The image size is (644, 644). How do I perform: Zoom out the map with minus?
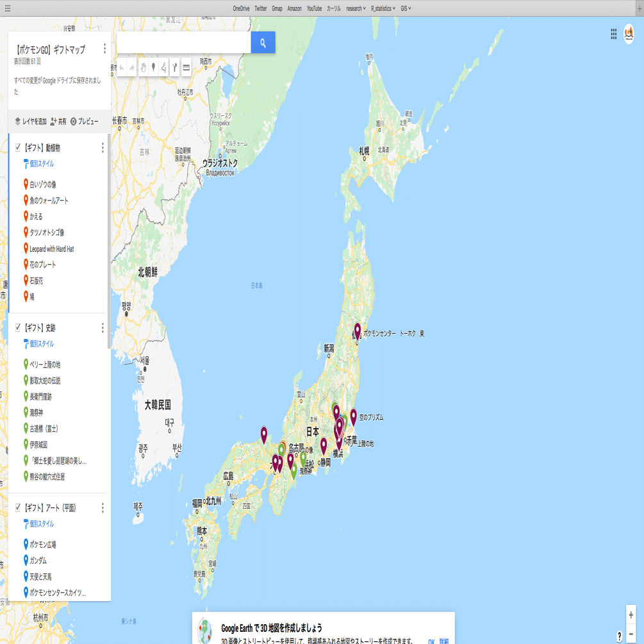631,634
